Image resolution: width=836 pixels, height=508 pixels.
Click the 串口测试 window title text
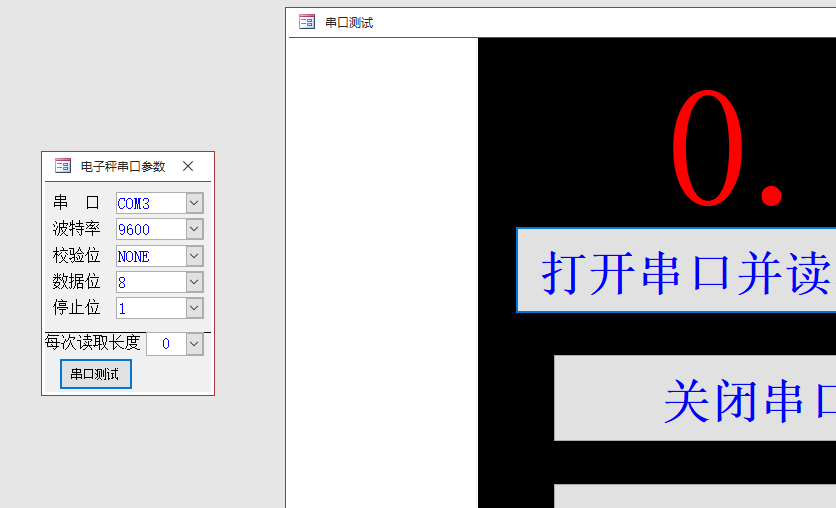[349, 22]
